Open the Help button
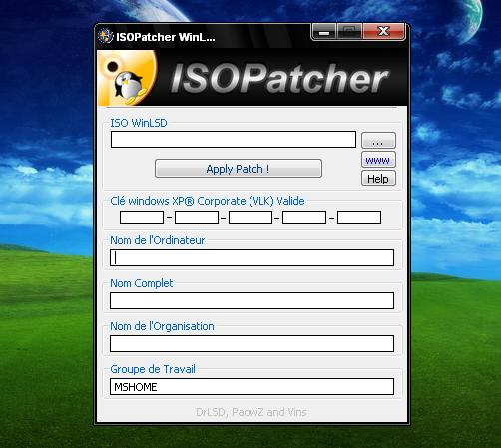The height and width of the screenshot is (448, 501). click(x=378, y=178)
